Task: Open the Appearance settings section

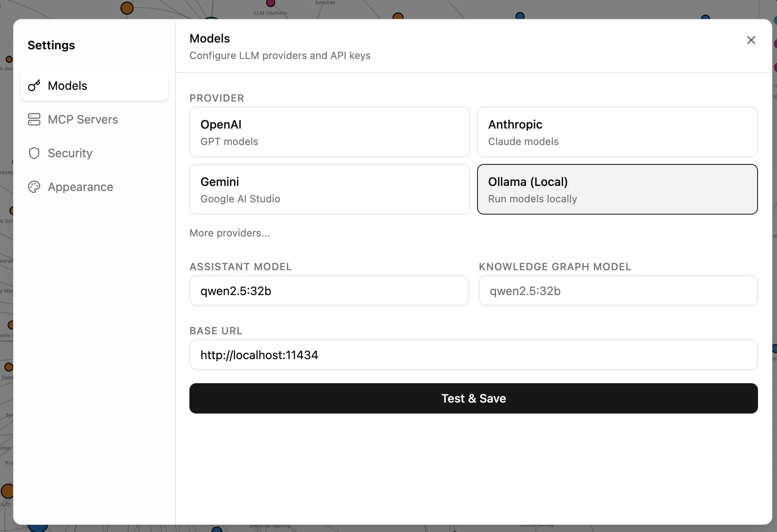Action: point(80,187)
